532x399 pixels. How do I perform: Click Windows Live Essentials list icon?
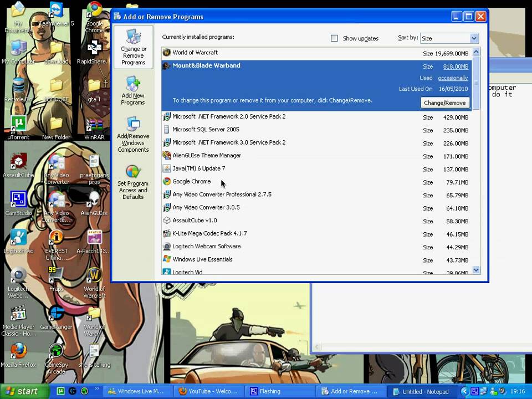(x=167, y=259)
